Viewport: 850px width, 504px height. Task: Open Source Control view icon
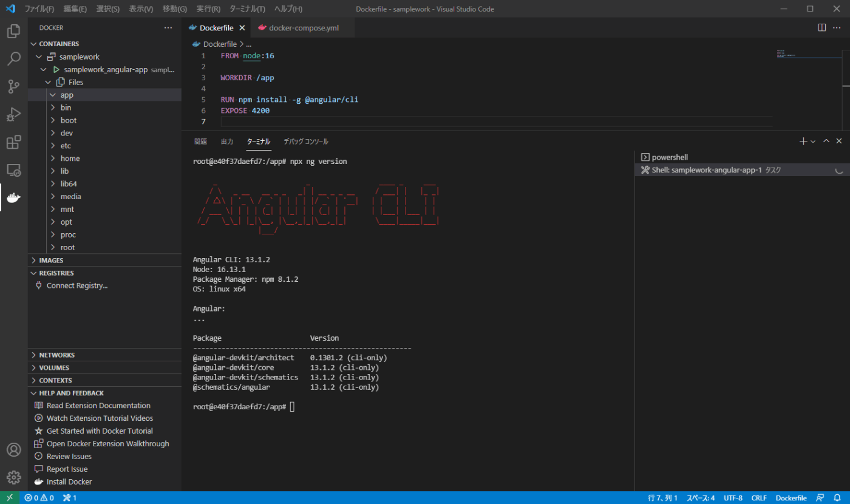click(x=14, y=87)
